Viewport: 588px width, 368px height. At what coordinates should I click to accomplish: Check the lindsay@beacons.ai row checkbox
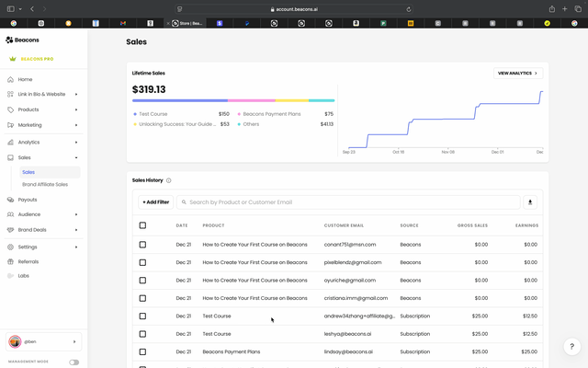(x=142, y=351)
